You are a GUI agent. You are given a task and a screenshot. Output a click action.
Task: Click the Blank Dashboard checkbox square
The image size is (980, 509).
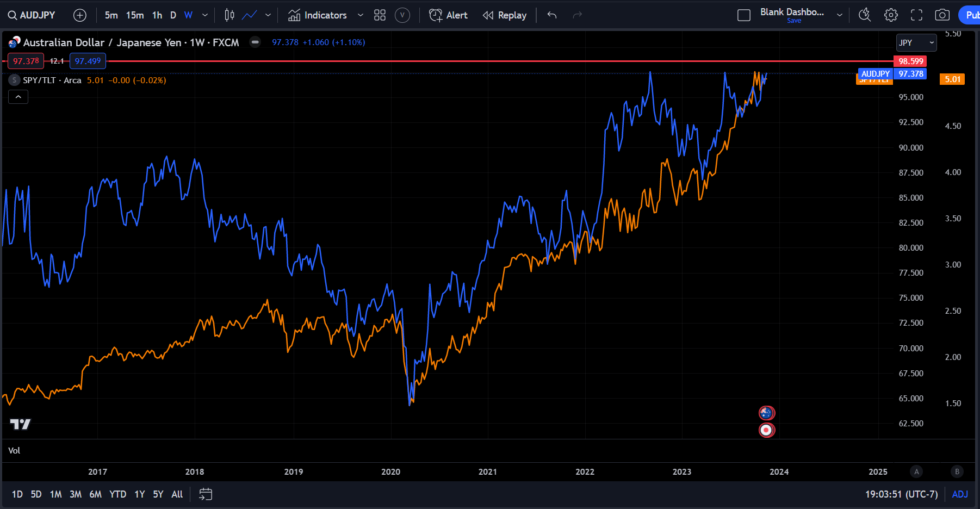(x=744, y=15)
